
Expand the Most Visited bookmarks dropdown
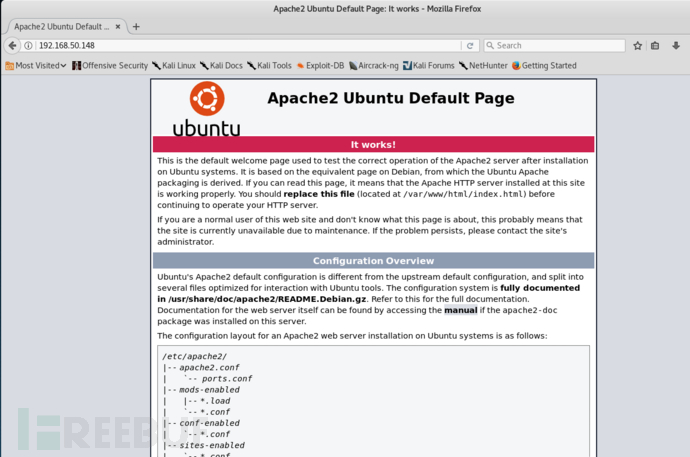click(37, 66)
